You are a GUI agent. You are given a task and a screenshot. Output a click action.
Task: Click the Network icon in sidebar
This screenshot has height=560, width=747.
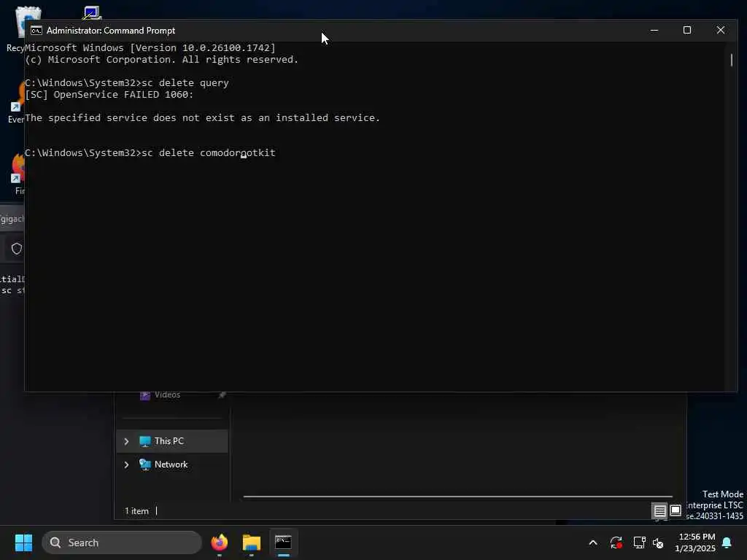145,464
